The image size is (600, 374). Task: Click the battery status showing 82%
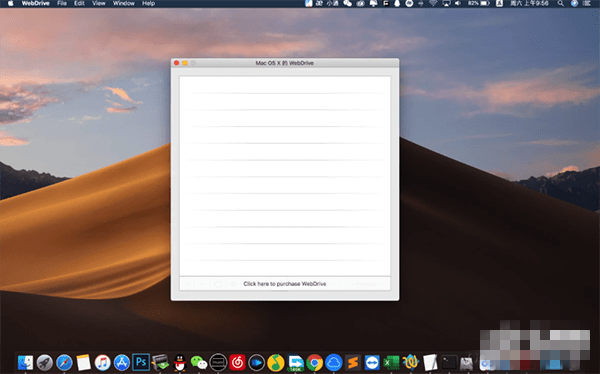tap(478, 3)
